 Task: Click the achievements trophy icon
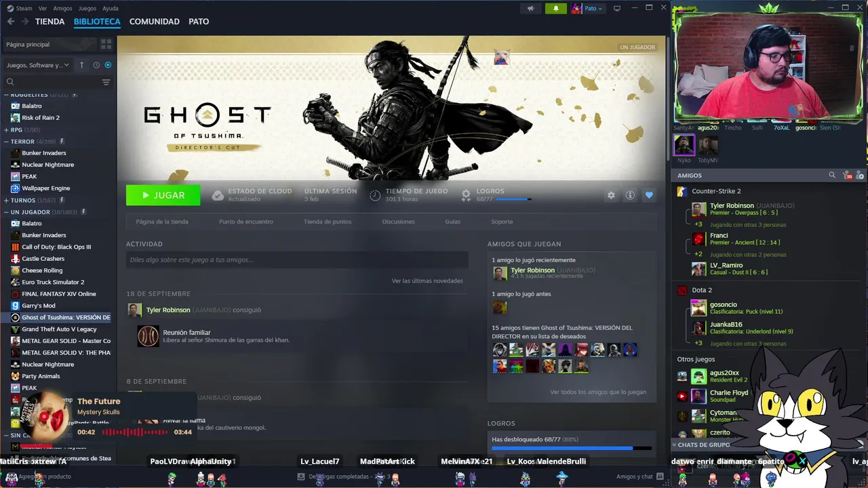[x=466, y=195]
